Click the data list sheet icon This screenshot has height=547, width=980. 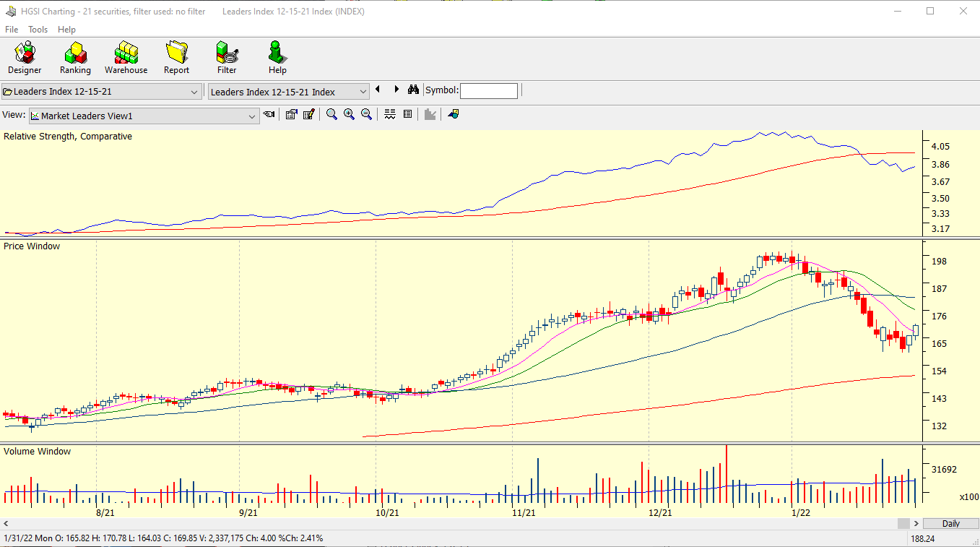pyautogui.click(x=407, y=114)
